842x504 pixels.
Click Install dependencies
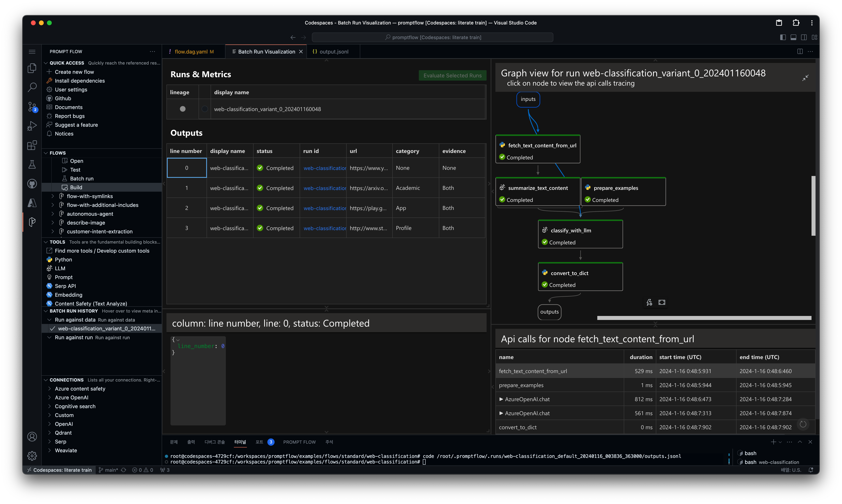tap(79, 80)
